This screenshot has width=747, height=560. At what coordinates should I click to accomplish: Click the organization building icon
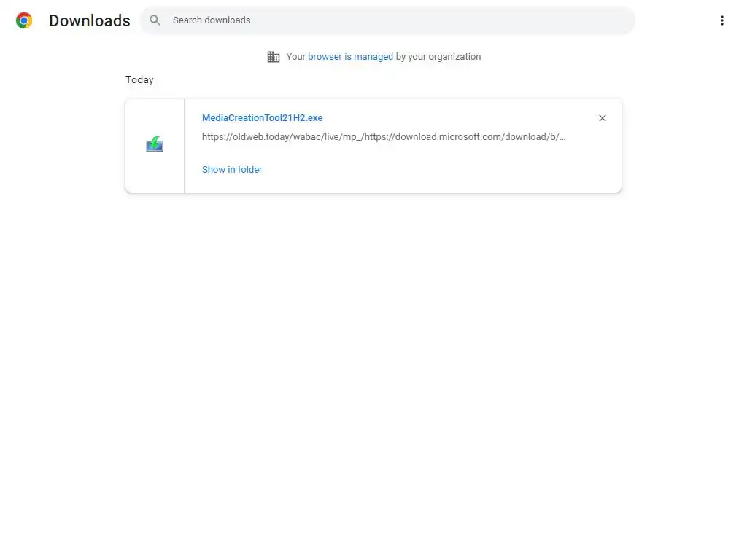(x=274, y=57)
